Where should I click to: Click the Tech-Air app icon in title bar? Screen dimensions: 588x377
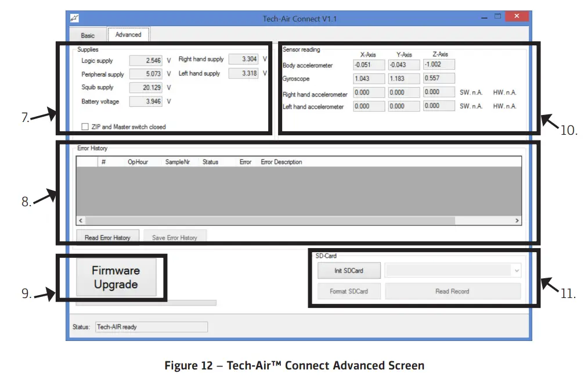click(x=75, y=19)
